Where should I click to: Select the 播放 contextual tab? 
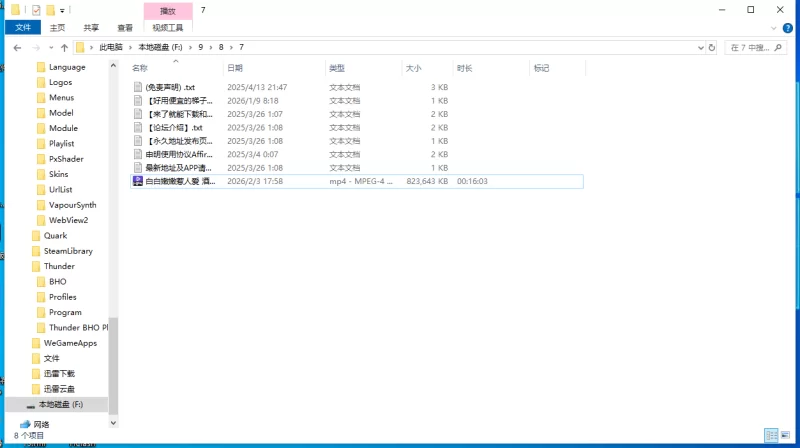point(168,11)
